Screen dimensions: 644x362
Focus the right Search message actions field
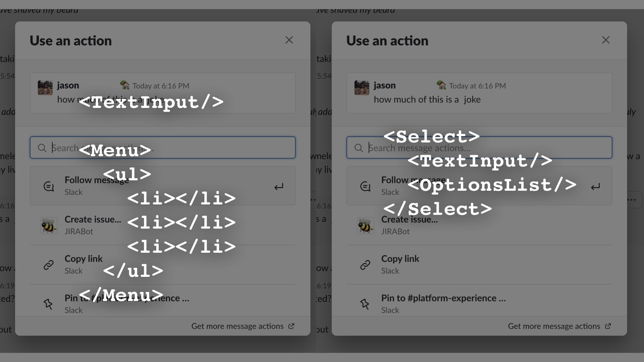(x=479, y=147)
